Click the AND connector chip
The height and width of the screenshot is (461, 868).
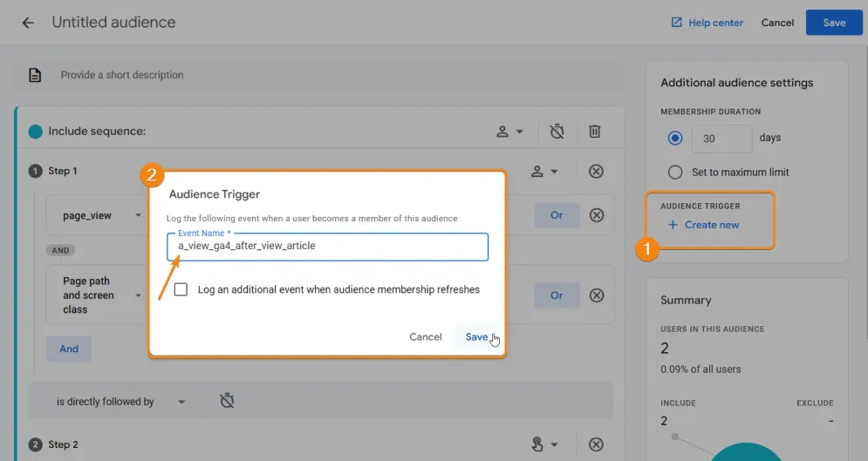point(60,250)
